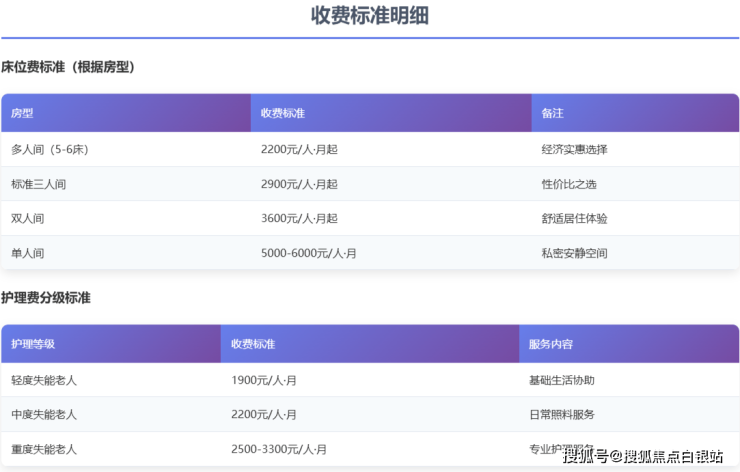Click the 收费标准明细 page title

click(370, 16)
